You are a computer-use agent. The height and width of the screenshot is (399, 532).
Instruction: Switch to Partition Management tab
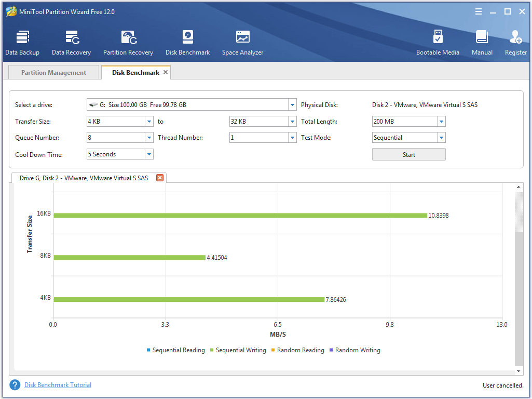coord(53,72)
